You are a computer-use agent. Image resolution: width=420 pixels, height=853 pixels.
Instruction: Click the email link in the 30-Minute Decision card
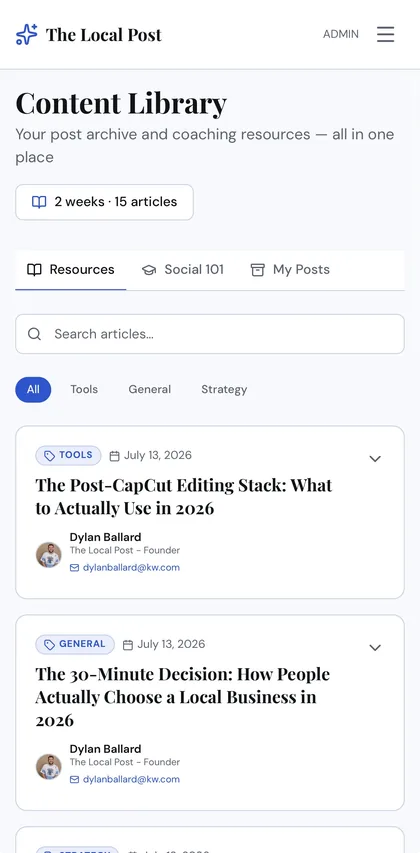pos(131,779)
